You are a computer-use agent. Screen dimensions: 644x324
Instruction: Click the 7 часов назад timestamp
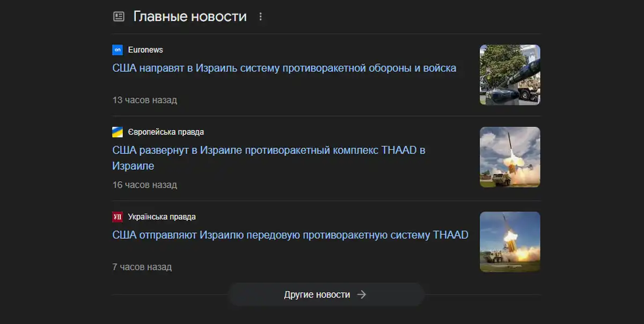pos(142,267)
